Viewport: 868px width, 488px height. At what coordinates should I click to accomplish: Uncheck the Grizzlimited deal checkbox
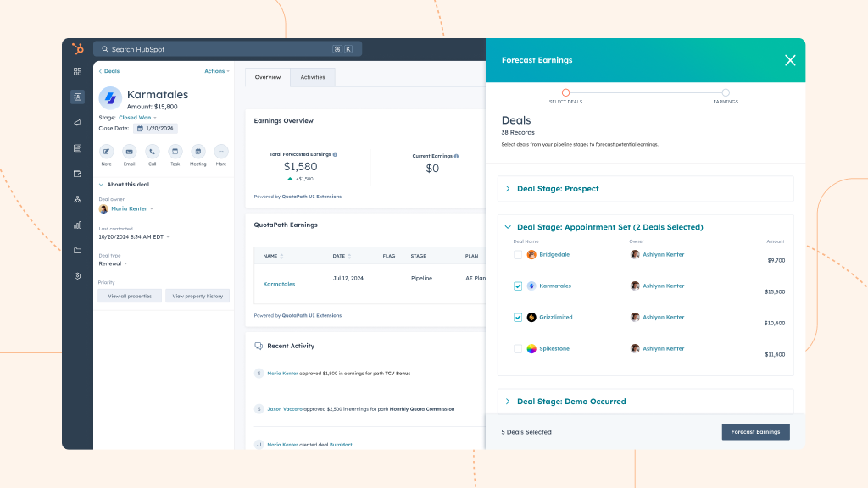click(x=518, y=317)
